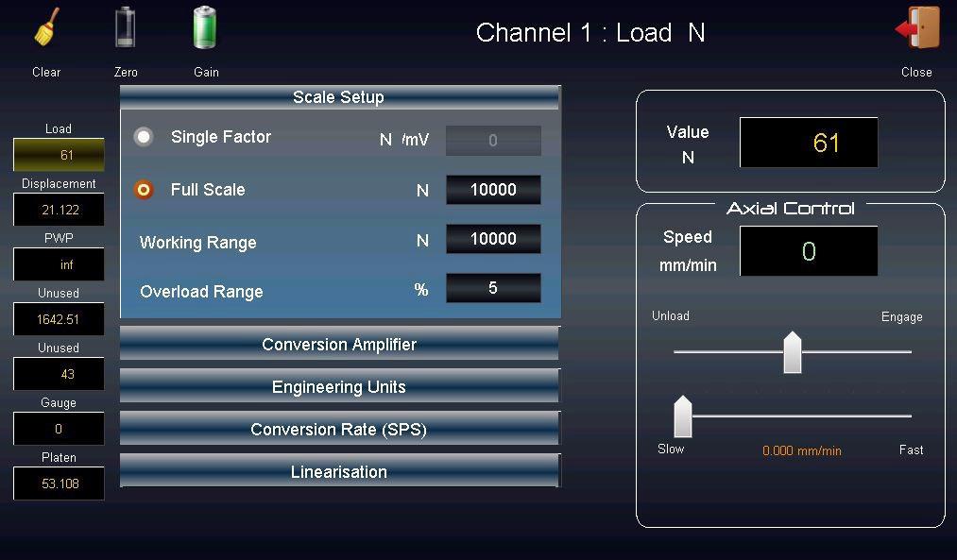Click the Slow/Fast speed slider handle
This screenshot has width=957, height=560.
pyautogui.click(x=682, y=417)
